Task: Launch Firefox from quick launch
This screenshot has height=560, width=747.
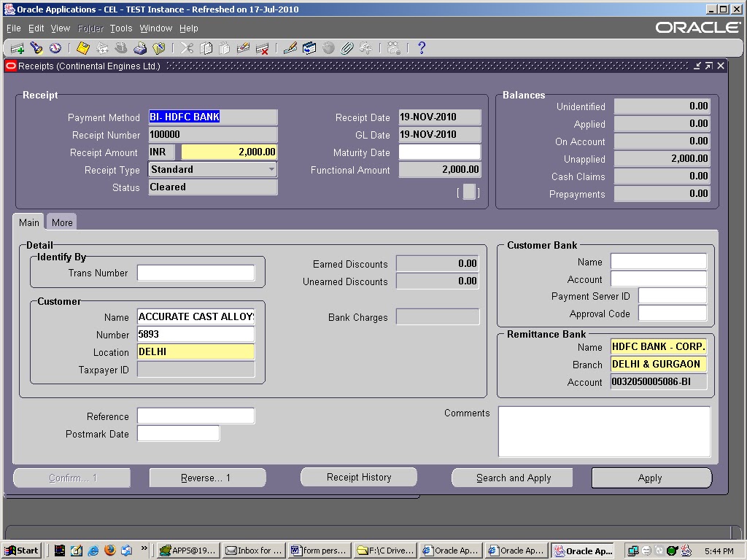Action: pyautogui.click(x=110, y=551)
